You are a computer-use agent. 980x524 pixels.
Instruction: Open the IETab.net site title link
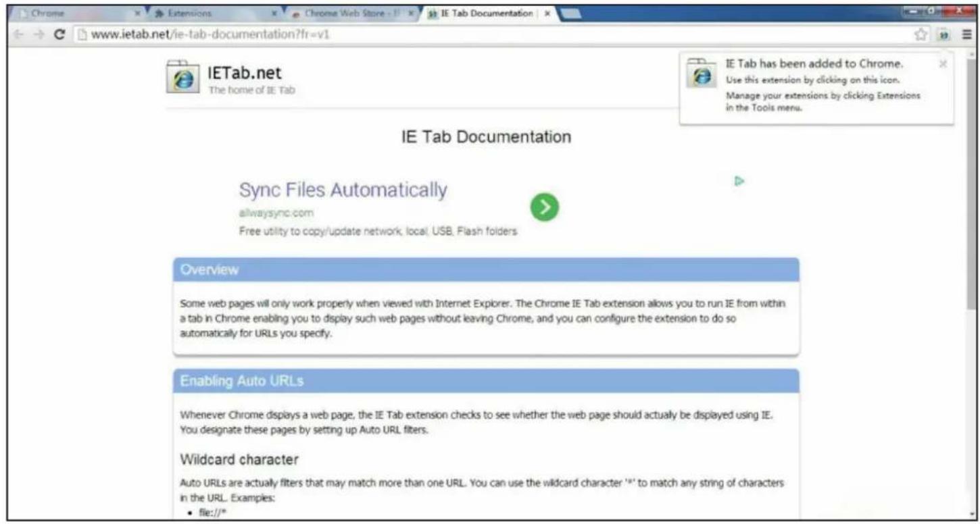click(x=245, y=73)
